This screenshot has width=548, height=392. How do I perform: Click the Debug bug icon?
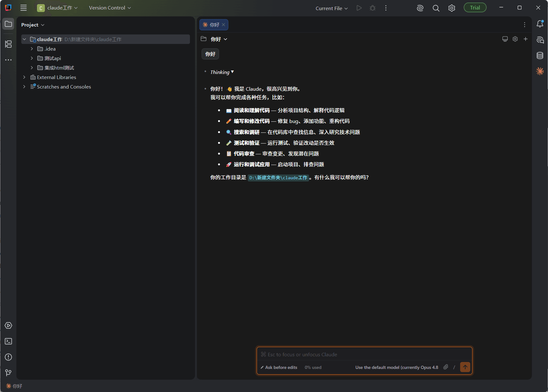pos(373,8)
